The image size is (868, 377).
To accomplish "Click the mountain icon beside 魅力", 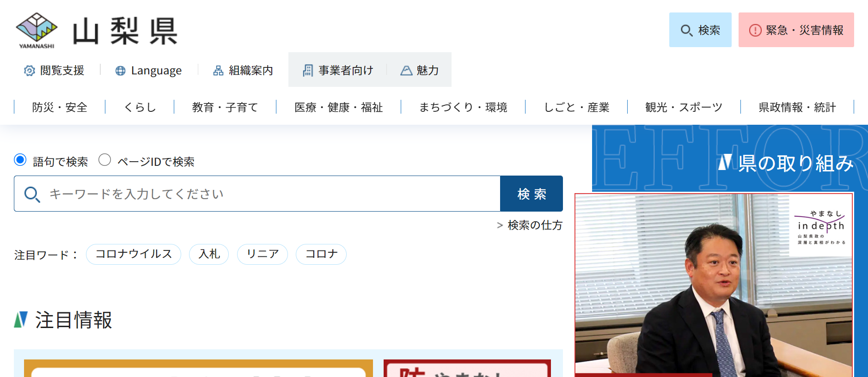I will tap(406, 71).
